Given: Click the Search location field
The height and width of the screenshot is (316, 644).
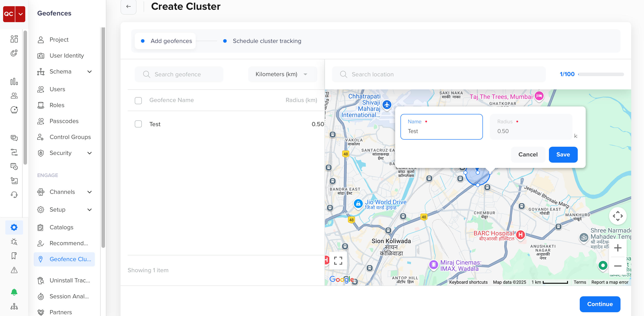Looking at the screenshot, I should tap(439, 74).
